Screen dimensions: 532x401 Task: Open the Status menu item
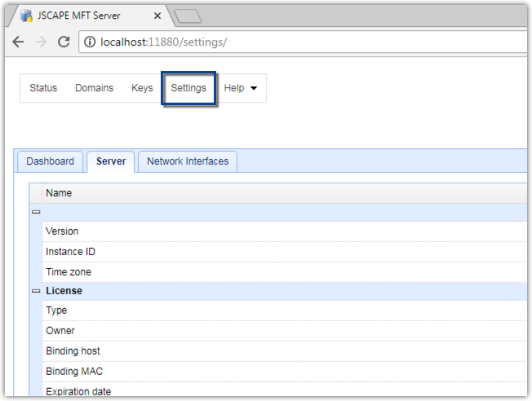43,88
